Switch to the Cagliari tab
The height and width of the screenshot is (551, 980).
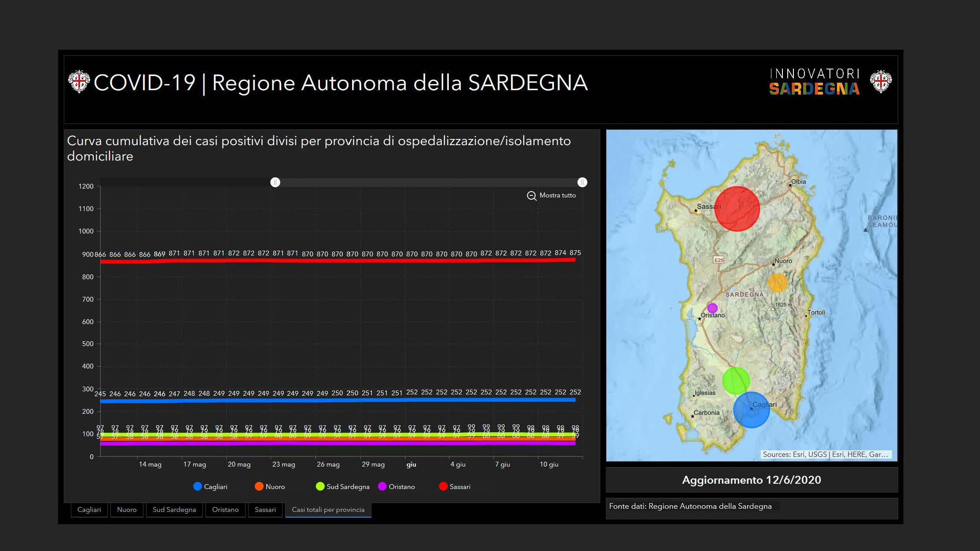pyautogui.click(x=89, y=510)
